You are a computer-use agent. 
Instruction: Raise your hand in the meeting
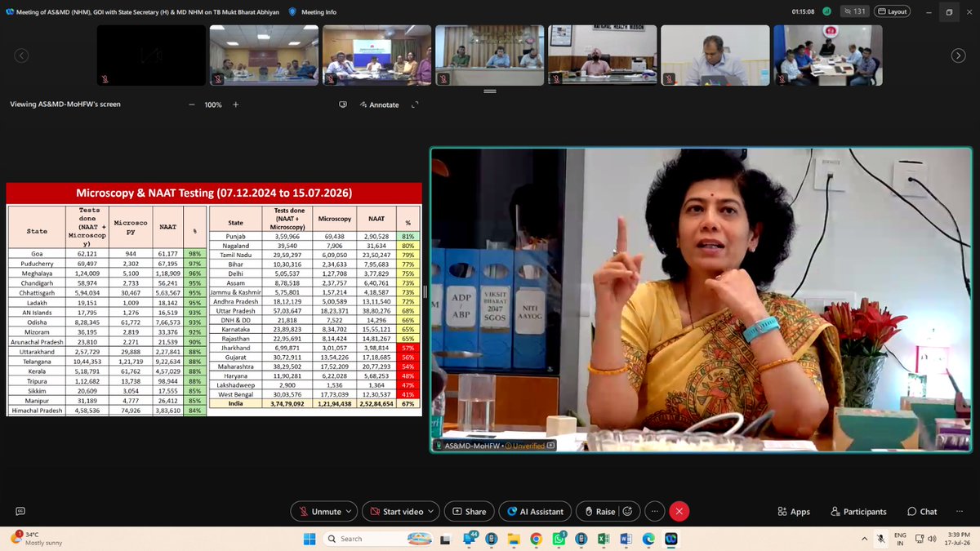[599, 512]
